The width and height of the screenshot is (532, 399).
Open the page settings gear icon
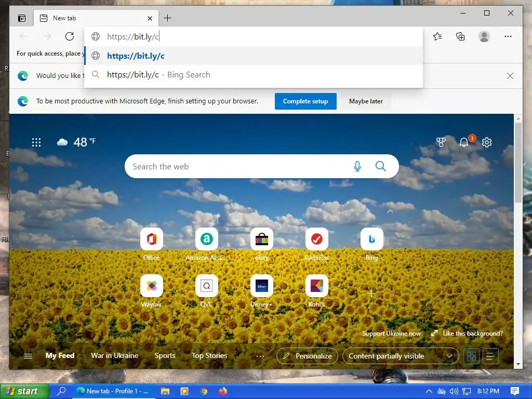click(x=486, y=142)
